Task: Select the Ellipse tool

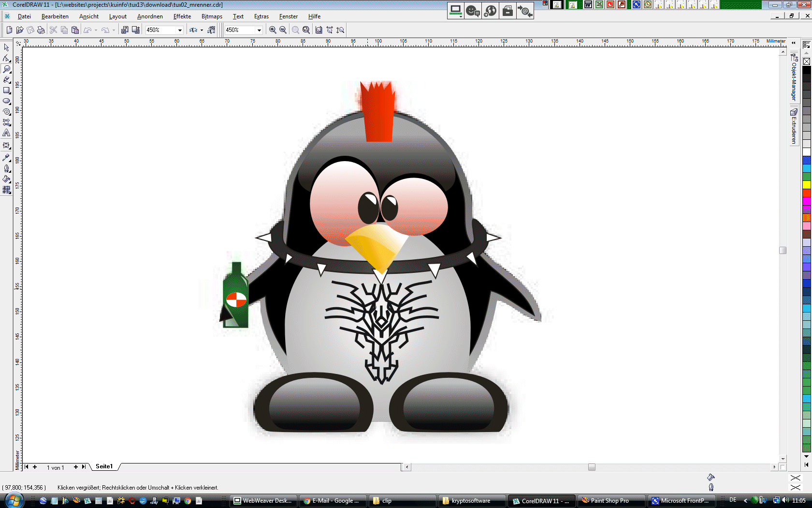Action: tap(6, 101)
